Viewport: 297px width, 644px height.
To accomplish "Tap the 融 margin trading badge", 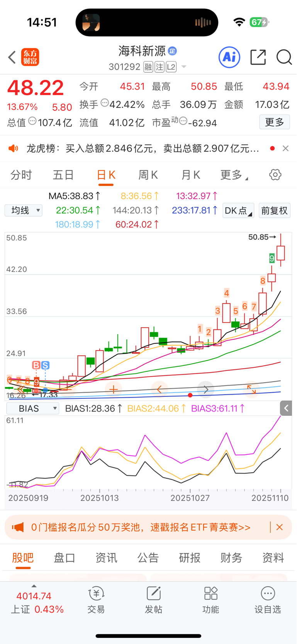I will [x=148, y=67].
